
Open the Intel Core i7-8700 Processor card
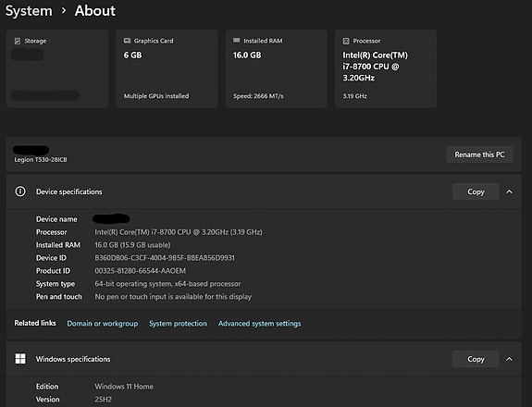click(386, 68)
